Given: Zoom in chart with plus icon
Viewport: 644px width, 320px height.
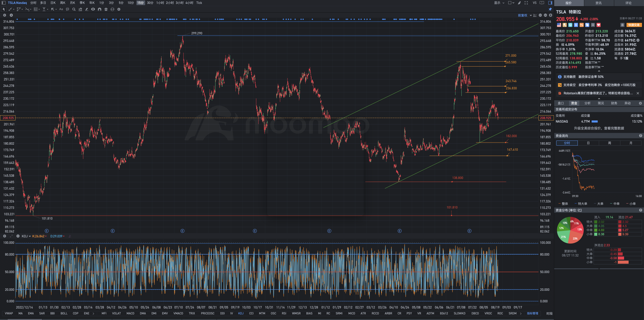Looking at the screenshot, I should point(551,15).
